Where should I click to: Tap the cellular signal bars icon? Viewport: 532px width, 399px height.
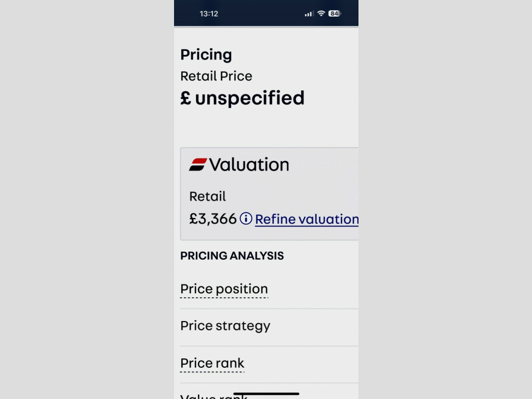(x=309, y=14)
